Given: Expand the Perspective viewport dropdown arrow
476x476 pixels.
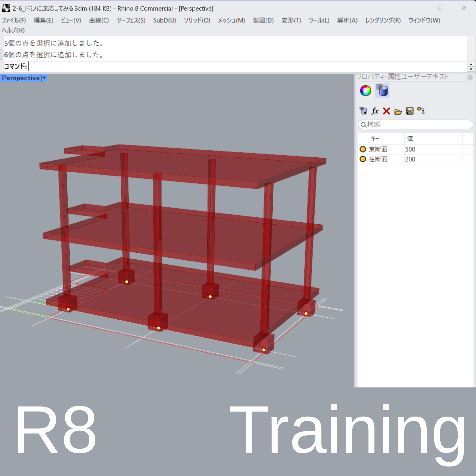Looking at the screenshot, I should [x=44, y=78].
